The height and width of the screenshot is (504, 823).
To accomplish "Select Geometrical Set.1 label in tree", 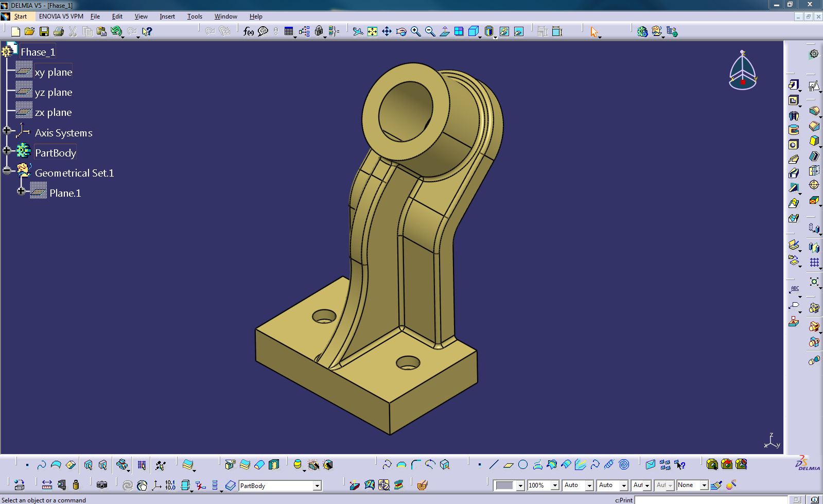I will pyautogui.click(x=74, y=173).
